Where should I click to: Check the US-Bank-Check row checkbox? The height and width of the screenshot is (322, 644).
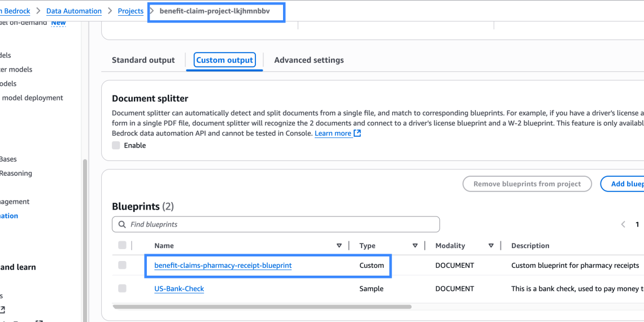click(122, 289)
